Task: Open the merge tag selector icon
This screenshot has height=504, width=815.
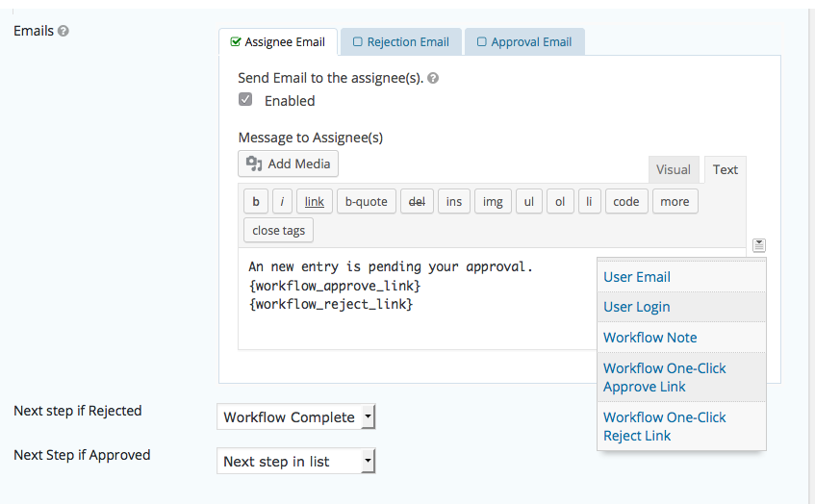Action: pyautogui.click(x=759, y=244)
